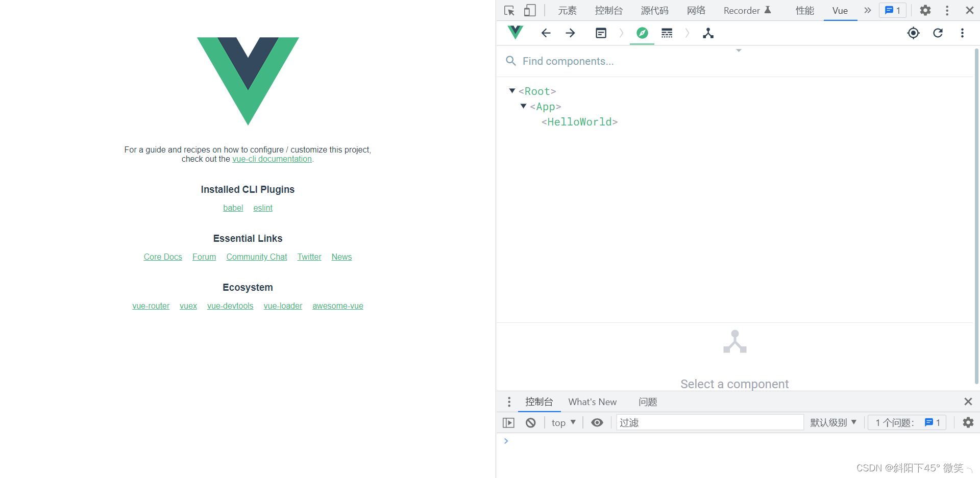Clear the console
The image size is (980, 478).
point(531,422)
